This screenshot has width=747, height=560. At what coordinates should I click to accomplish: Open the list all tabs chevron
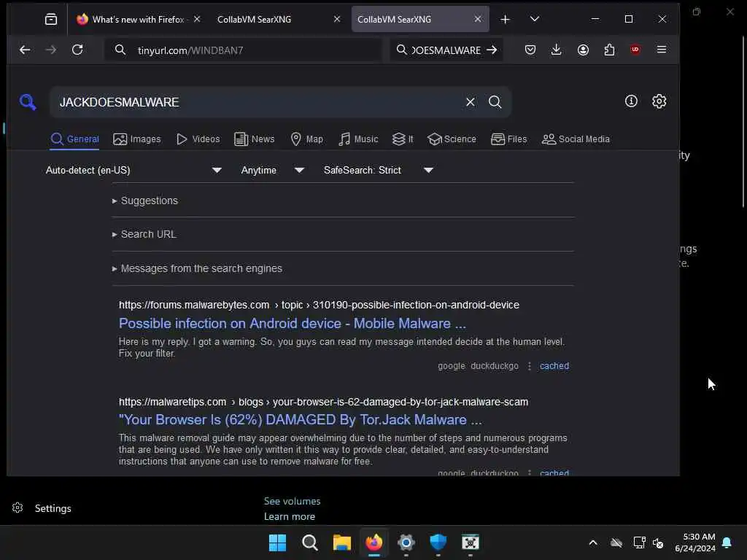click(535, 19)
